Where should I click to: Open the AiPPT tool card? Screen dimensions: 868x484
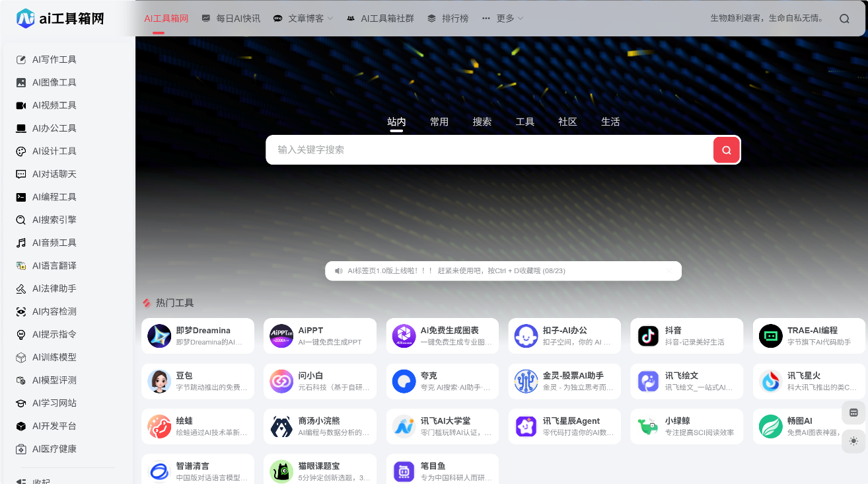pyautogui.click(x=320, y=336)
